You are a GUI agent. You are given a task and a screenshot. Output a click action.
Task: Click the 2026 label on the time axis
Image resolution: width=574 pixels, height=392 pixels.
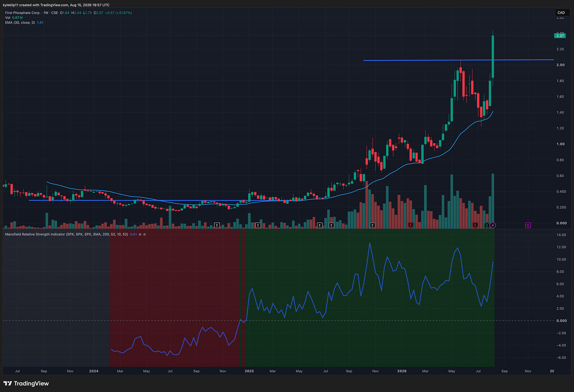tap(402, 371)
